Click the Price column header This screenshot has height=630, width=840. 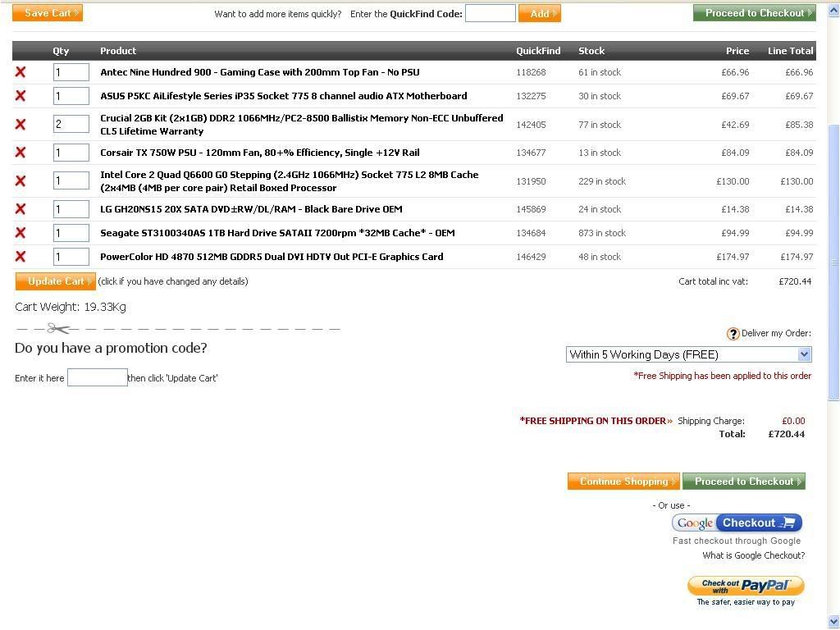pyautogui.click(x=737, y=51)
